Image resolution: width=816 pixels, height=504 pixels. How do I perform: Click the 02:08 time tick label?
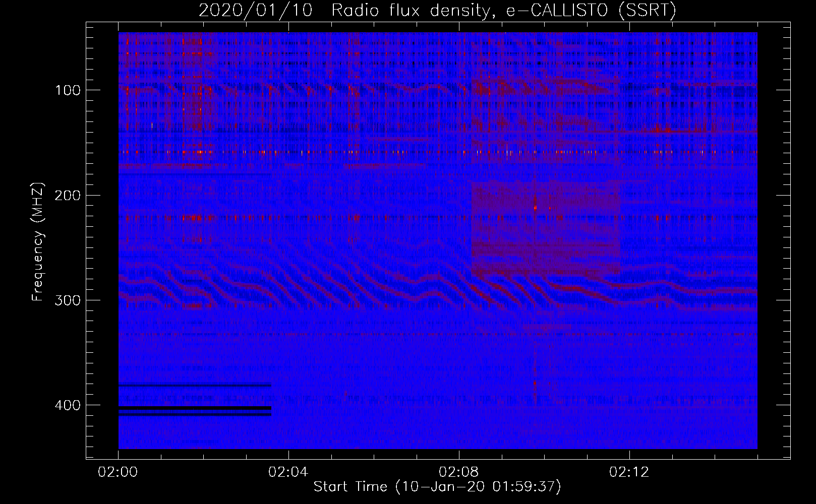point(459,472)
